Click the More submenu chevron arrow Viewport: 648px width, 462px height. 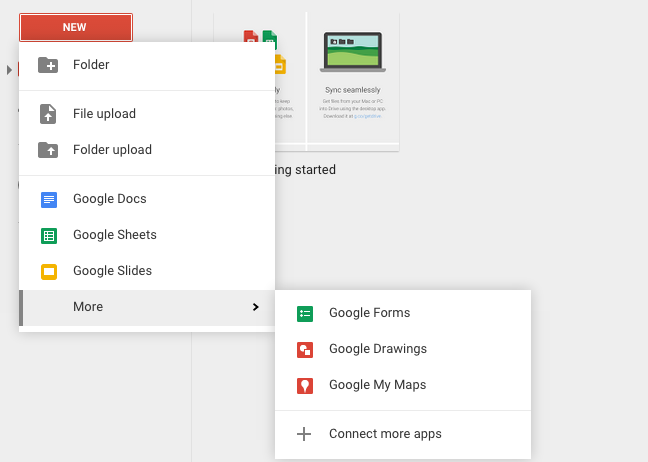tap(255, 307)
